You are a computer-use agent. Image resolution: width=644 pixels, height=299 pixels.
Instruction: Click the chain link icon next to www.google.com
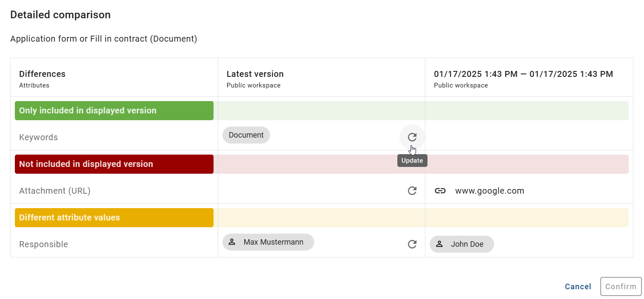pyautogui.click(x=440, y=191)
